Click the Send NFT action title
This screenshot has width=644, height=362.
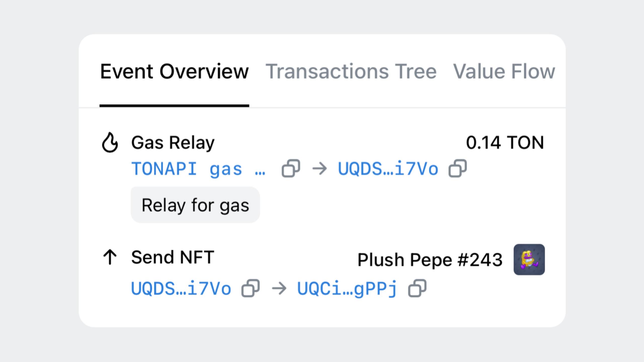(173, 257)
